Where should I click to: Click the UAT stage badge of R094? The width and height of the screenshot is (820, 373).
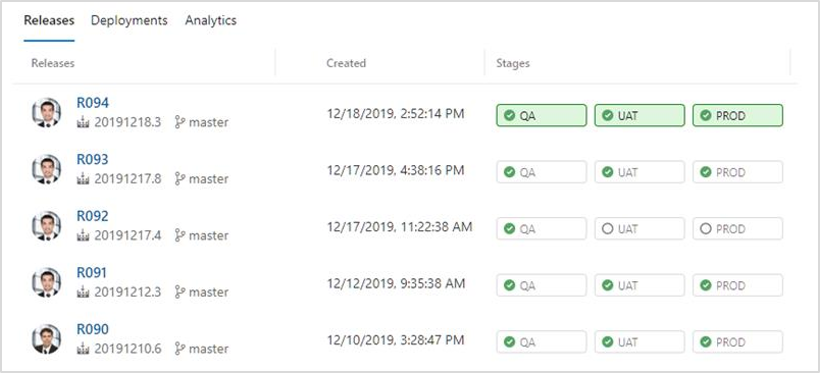click(x=640, y=116)
